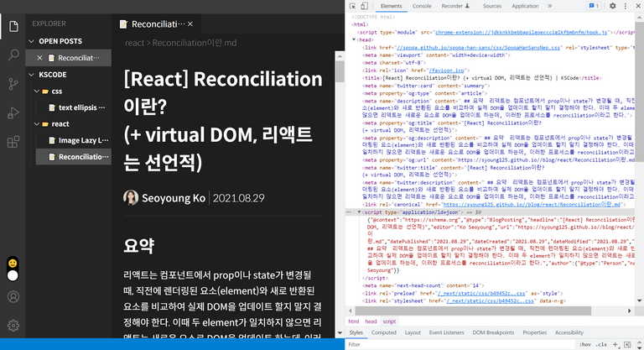The height and width of the screenshot is (350, 644).
Task: Toggle DevTools device toolbar icon
Action: pos(364,6)
